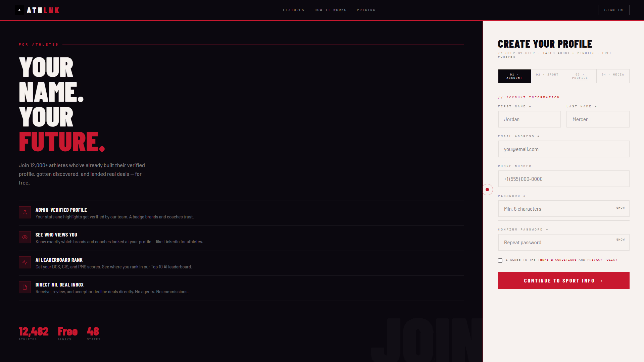Focus the First Name input field
The image size is (644, 362).
[529, 119]
